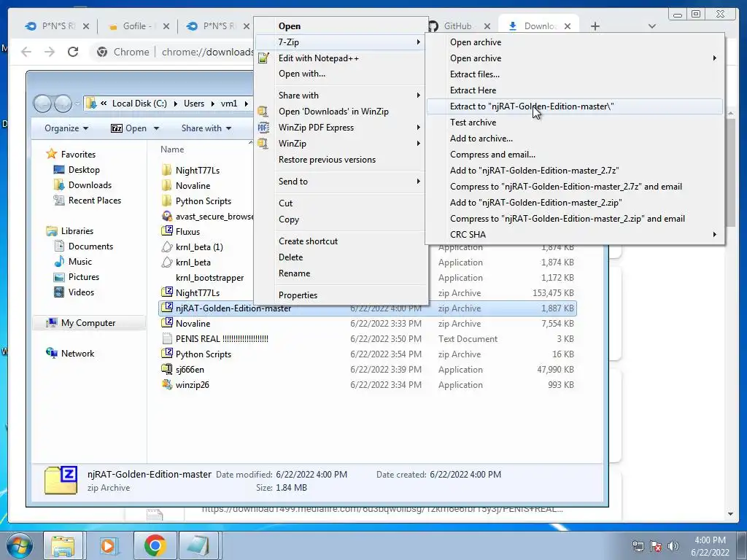Choose Restore previous versions
Screen dimensions: 747x560
tap(340, 160)
